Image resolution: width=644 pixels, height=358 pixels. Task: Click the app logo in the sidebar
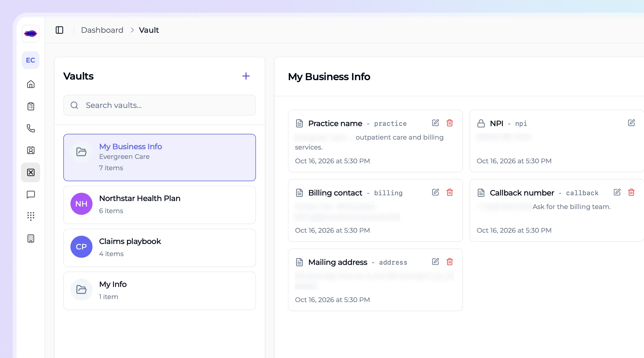(x=31, y=34)
